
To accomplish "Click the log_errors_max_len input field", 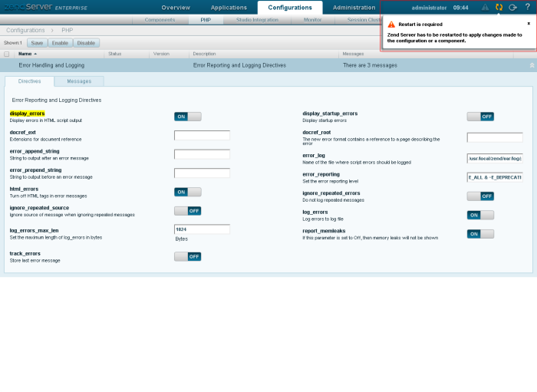I will pyautogui.click(x=202, y=229).
